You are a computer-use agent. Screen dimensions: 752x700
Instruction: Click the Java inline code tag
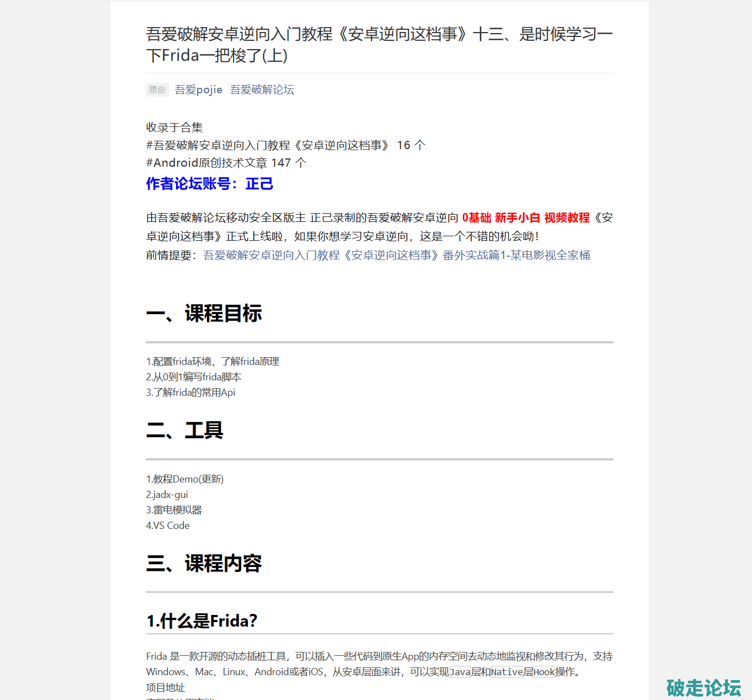(x=460, y=672)
